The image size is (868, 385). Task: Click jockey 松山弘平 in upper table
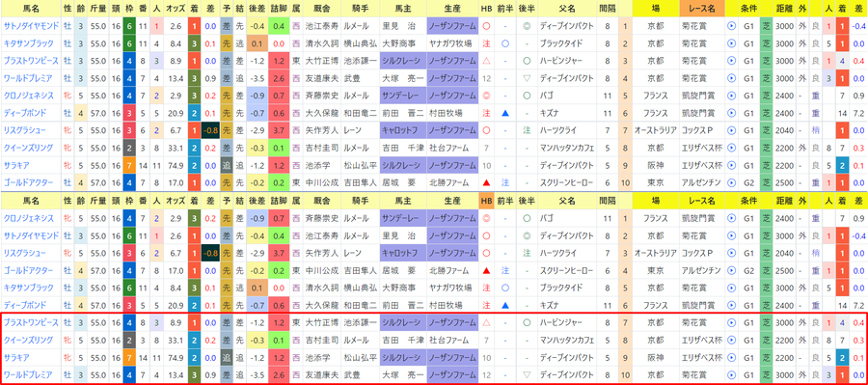[361, 165]
